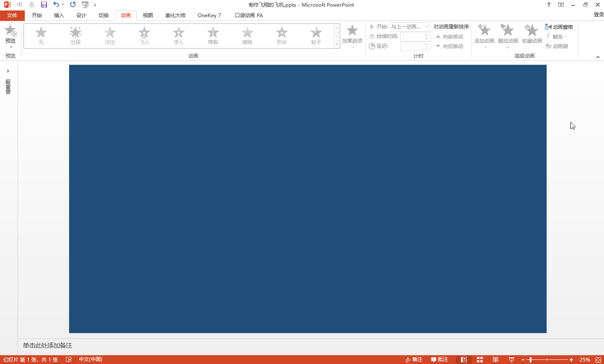Select the 形状 animation effect

282,36
